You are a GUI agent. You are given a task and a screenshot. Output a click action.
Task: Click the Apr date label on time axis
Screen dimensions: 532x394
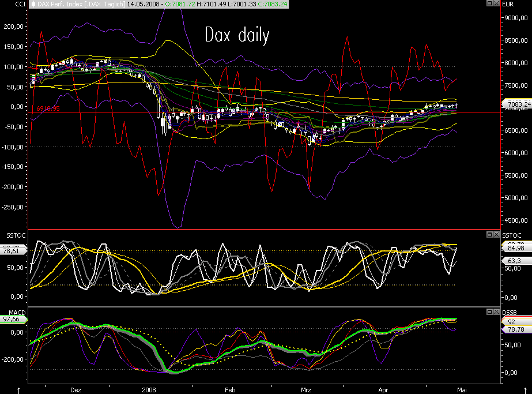click(x=383, y=390)
